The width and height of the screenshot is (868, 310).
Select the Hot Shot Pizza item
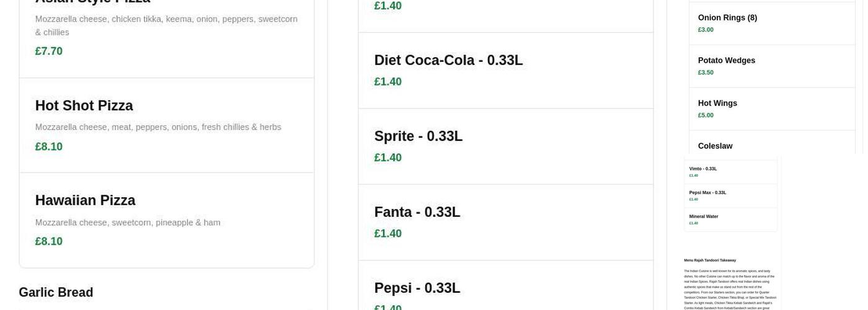84,106
